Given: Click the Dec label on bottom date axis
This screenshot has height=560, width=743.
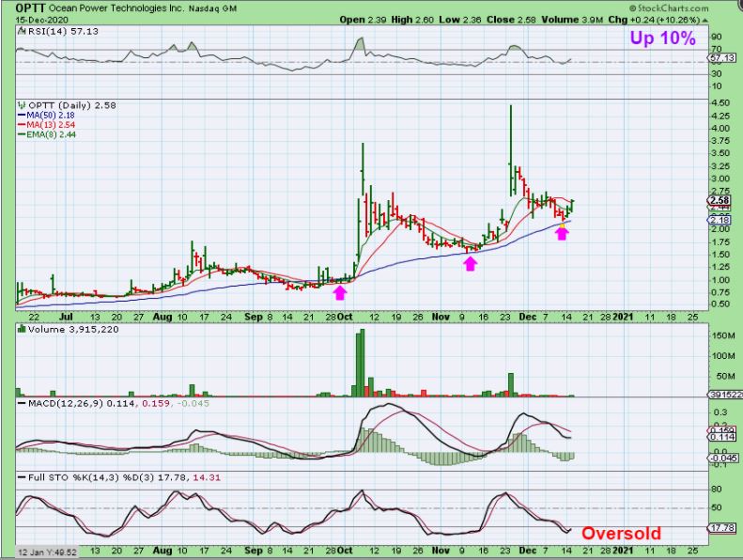Looking at the screenshot, I should click(527, 551).
